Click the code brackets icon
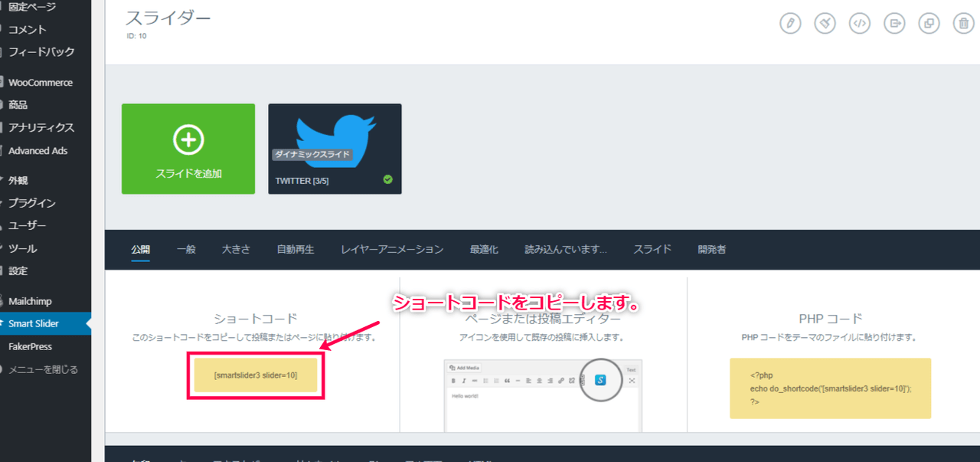Viewport: 980px width, 462px height. coord(860,23)
